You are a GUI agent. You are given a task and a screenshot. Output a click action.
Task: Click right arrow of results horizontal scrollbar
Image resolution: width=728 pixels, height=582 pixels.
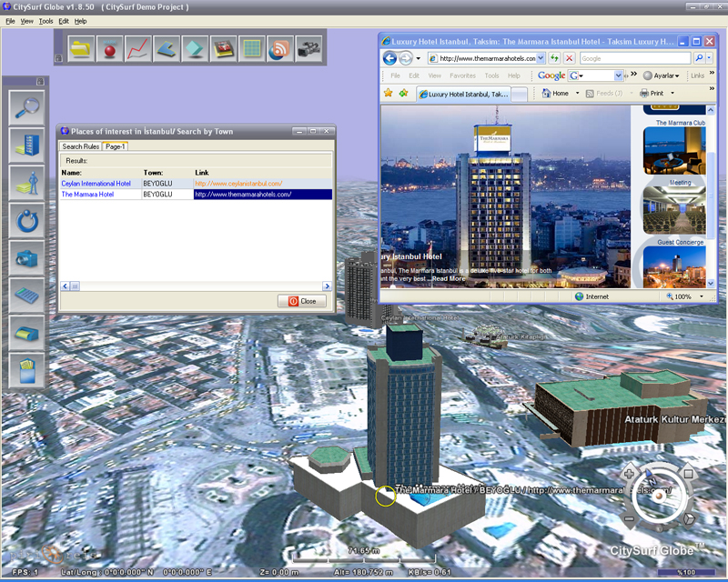[x=328, y=286]
